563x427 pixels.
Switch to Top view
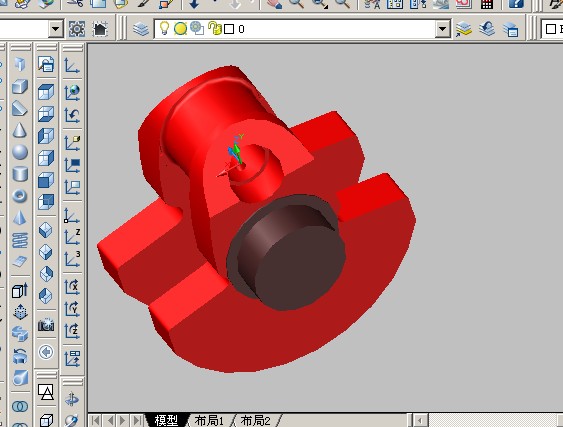click(x=46, y=92)
